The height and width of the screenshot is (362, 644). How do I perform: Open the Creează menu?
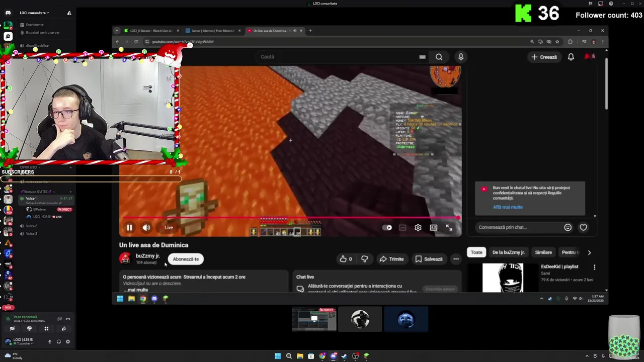coord(544,57)
